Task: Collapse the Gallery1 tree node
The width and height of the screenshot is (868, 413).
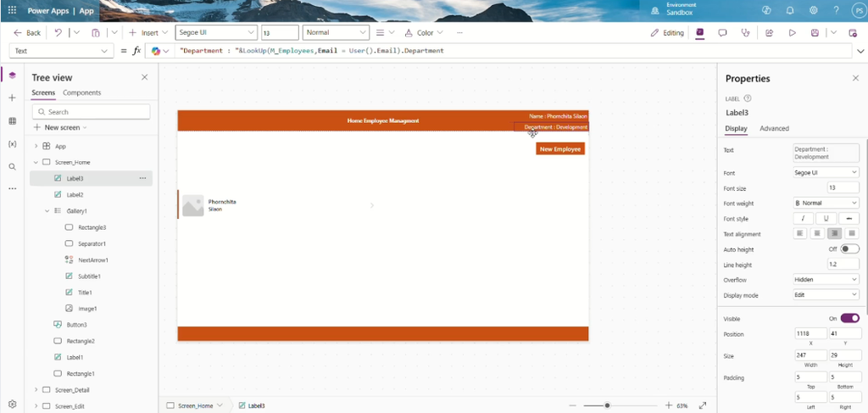Action: (x=47, y=211)
